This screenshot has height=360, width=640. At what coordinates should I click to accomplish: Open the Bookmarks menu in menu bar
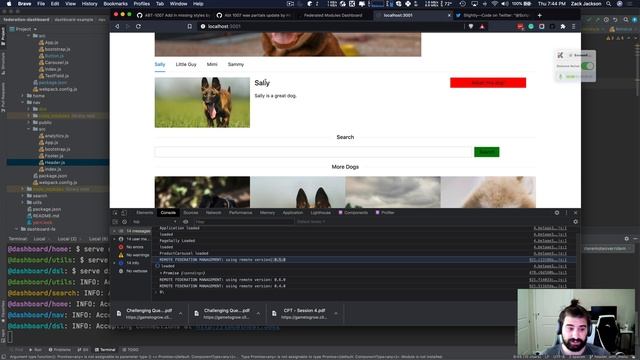116,4
